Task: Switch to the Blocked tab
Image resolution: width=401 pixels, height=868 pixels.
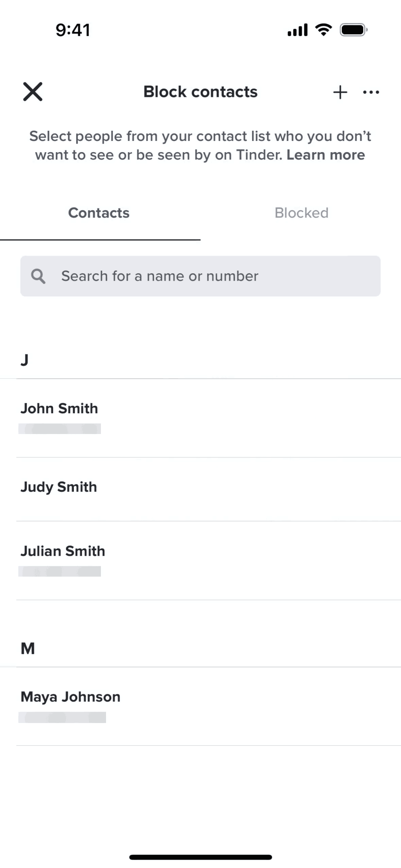Action: pos(301,213)
